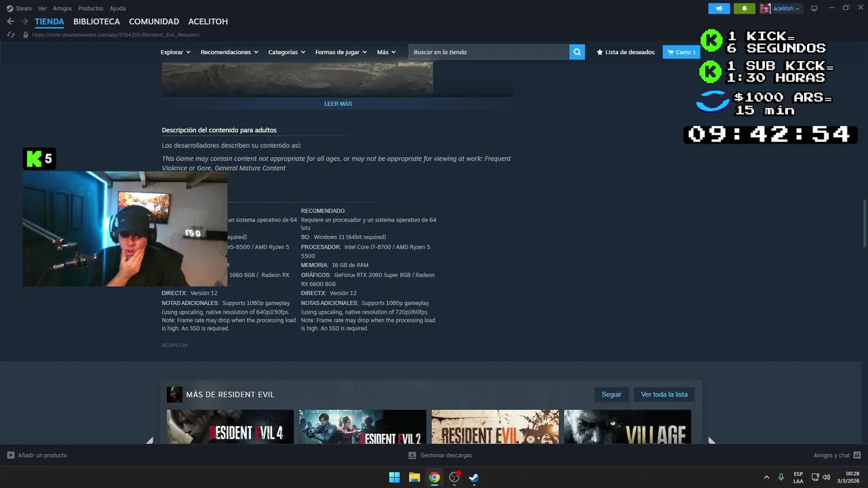Open the Resident Evil 2 thumbnail
Image resolution: width=868 pixels, height=488 pixels.
(x=363, y=427)
